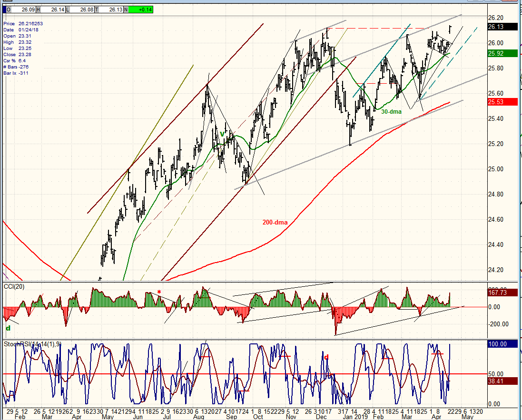This screenshot has height=420, width=522.
Task: Click the green V marker on chart
Action: coord(222,134)
